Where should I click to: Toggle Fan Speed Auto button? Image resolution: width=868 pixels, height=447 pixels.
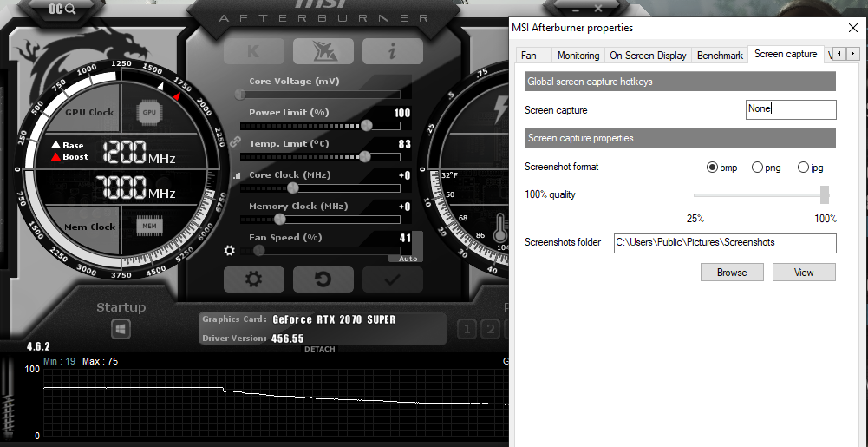pyautogui.click(x=408, y=259)
